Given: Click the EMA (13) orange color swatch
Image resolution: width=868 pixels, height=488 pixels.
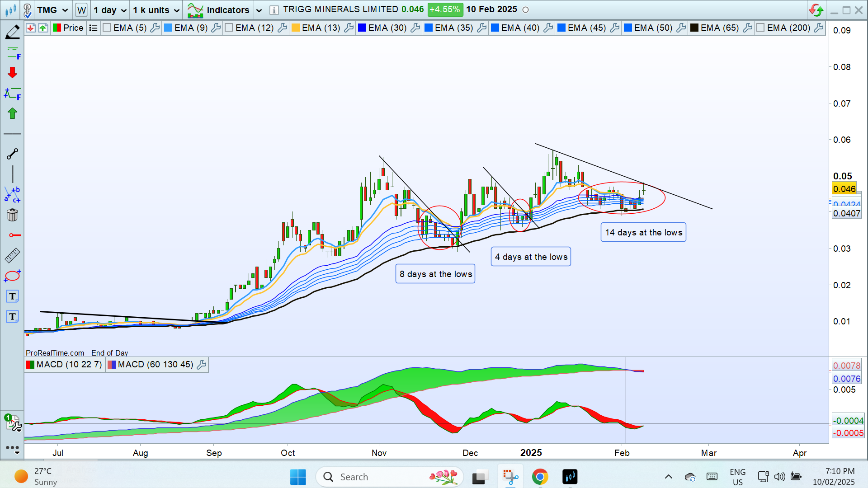Looking at the screenshot, I should click(x=296, y=28).
